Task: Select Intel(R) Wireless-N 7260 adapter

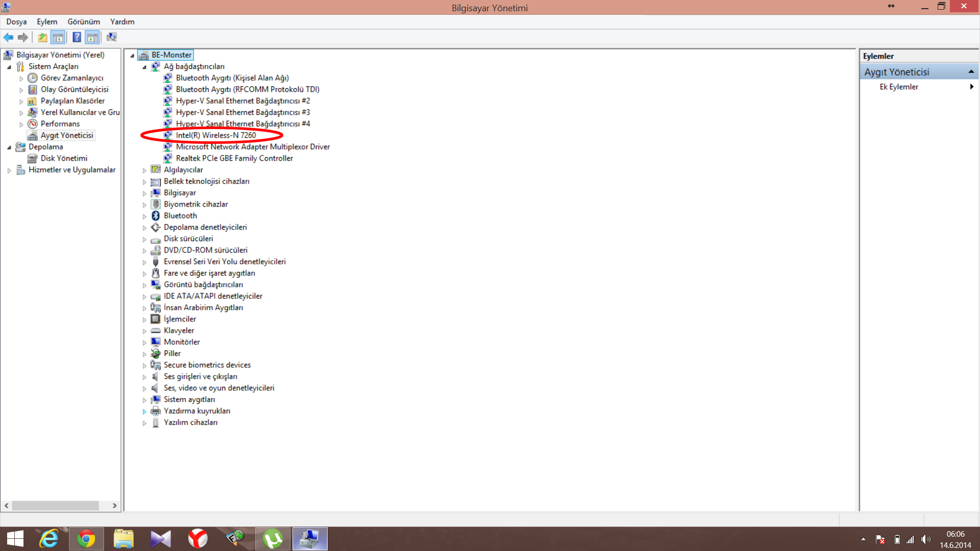Action: pyautogui.click(x=215, y=135)
